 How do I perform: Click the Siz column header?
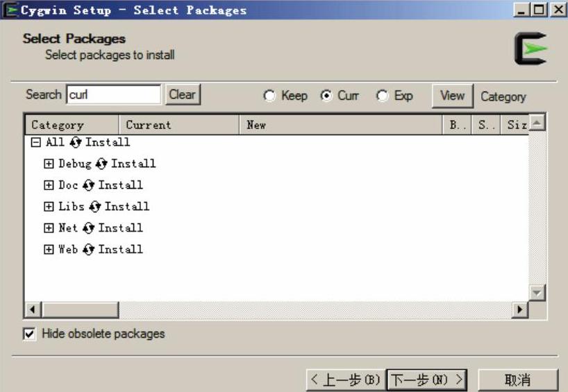click(x=515, y=125)
